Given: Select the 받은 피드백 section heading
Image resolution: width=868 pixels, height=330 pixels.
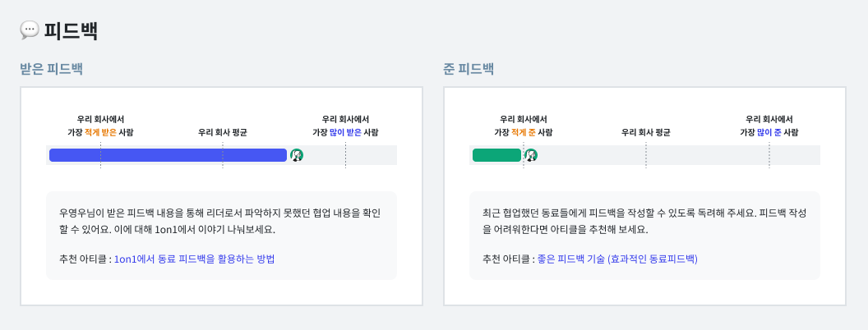Looking at the screenshot, I should [51, 69].
